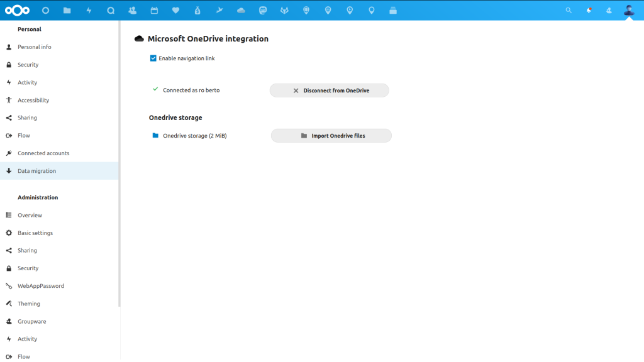The height and width of the screenshot is (362, 644).
Task: Open the Contacts app from the top bar
Action: click(x=132, y=9)
